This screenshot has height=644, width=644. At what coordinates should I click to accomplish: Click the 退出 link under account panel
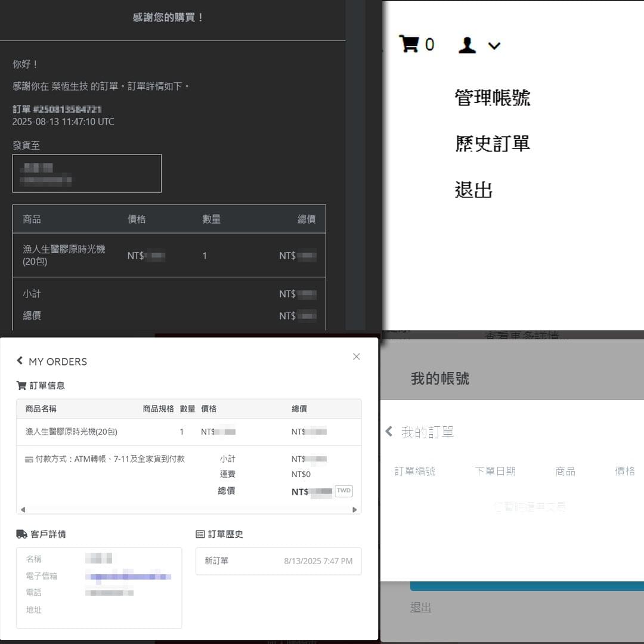(420, 608)
